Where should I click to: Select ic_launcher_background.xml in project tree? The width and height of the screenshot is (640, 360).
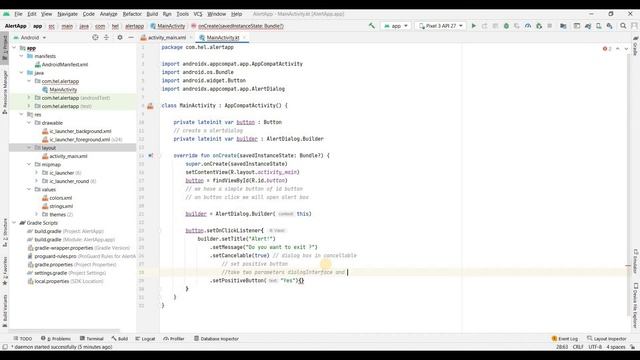tap(77, 131)
